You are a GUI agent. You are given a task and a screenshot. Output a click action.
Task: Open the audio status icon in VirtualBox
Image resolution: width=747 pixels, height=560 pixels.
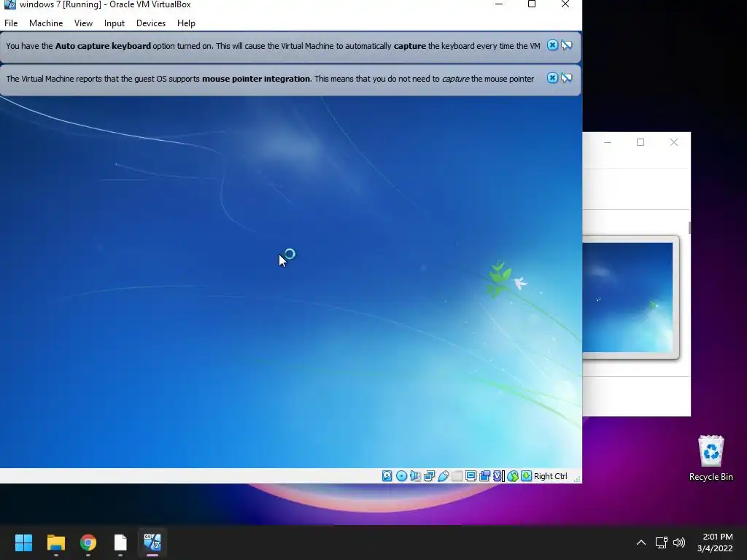415,475
